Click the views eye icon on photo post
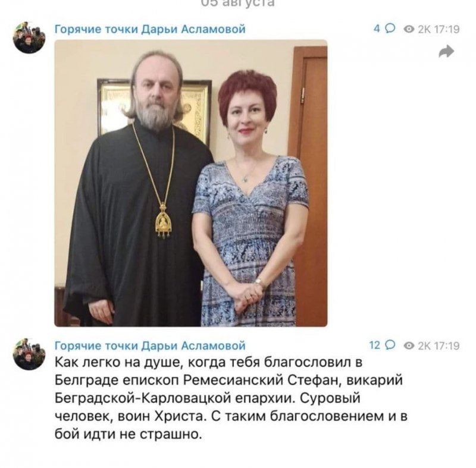 point(409,29)
